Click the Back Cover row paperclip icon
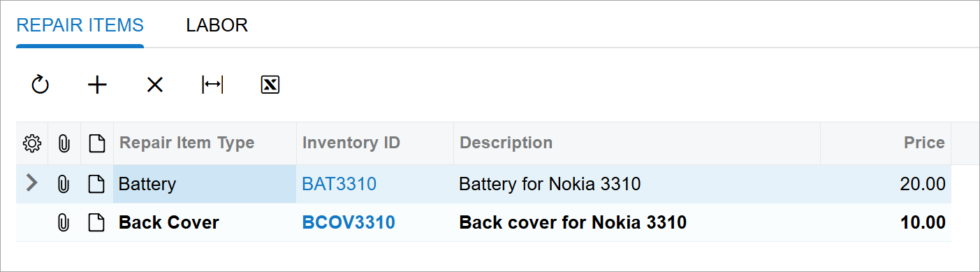The height and width of the screenshot is (272, 980). click(x=64, y=223)
